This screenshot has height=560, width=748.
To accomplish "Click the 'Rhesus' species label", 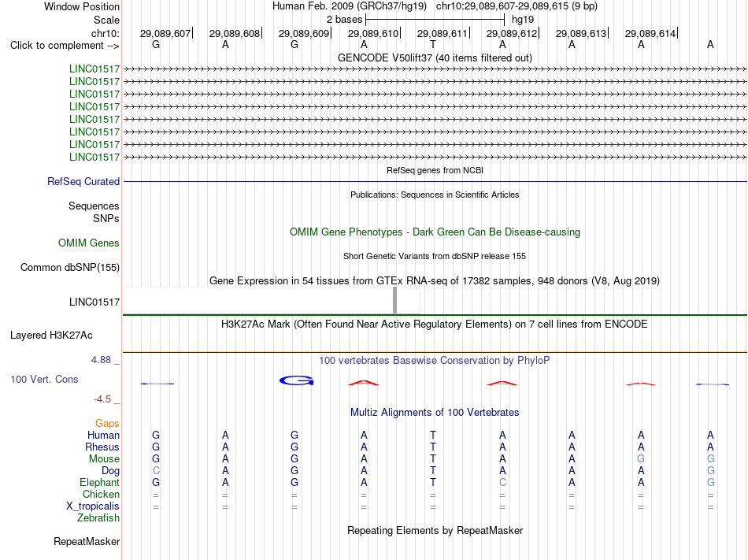I will [102, 447].
